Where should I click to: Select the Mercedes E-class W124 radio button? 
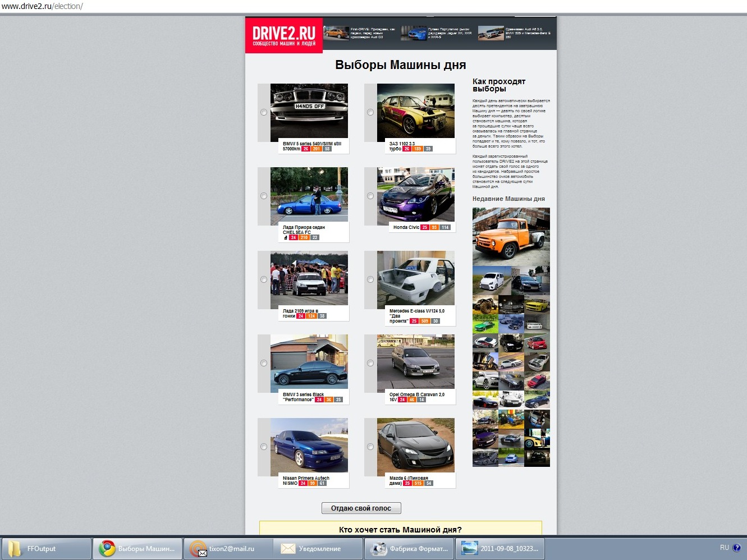pos(370,279)
